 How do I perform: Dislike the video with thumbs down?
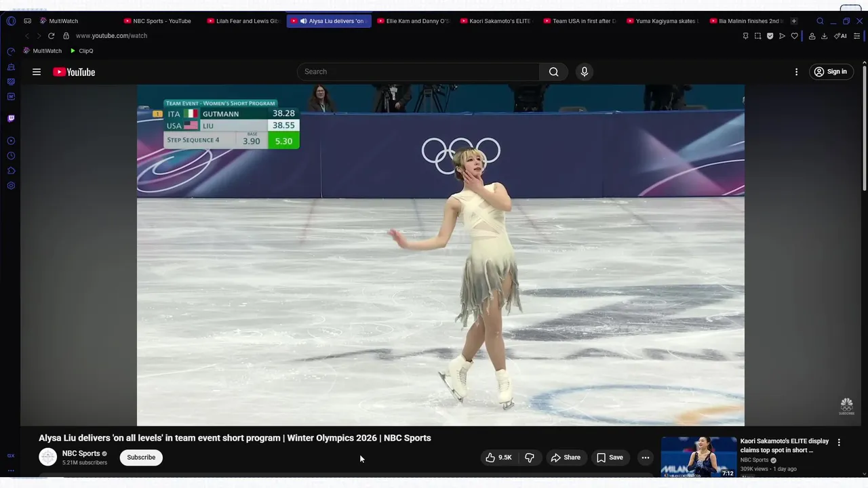(530, 457)
